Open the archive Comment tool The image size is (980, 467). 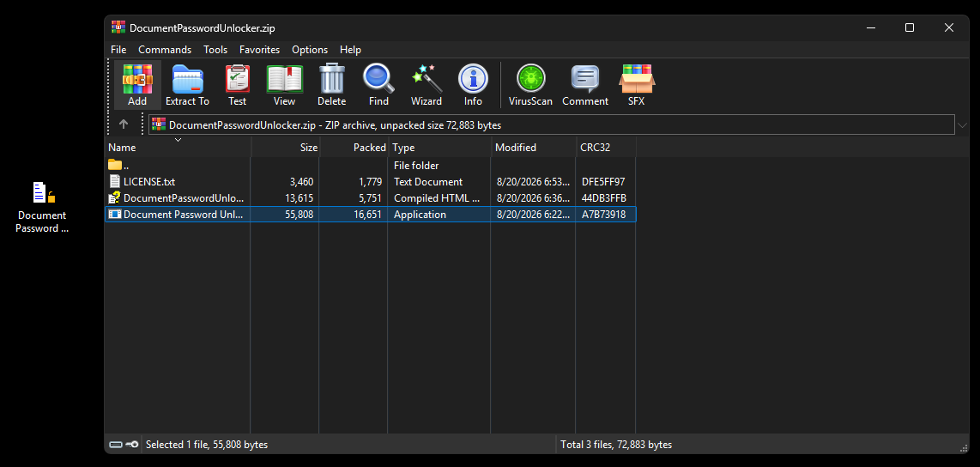click(585, 85)
